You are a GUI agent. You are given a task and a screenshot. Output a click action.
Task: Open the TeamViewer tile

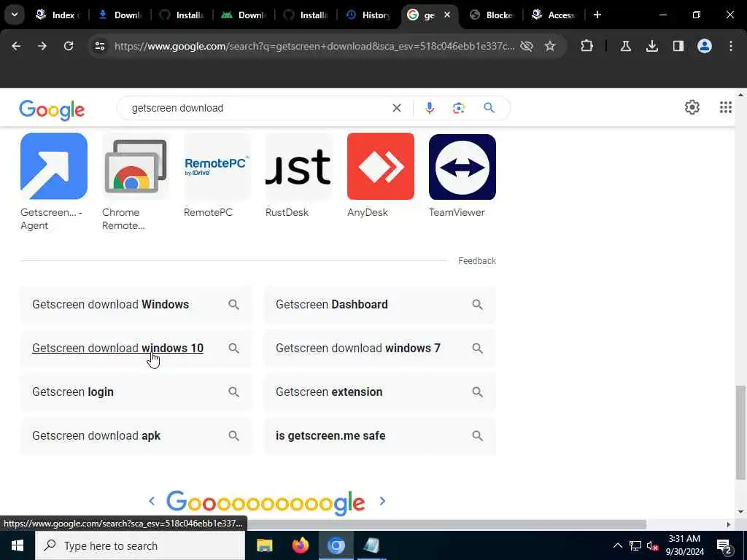[462, 176]
